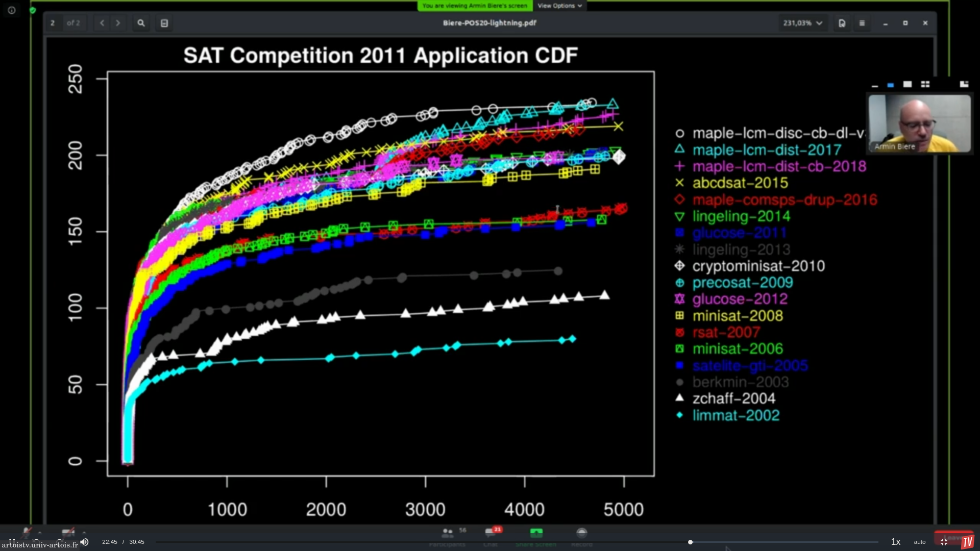Mute the video player volume
Viewport: 980px width, 551px height.
pos(85,542)
